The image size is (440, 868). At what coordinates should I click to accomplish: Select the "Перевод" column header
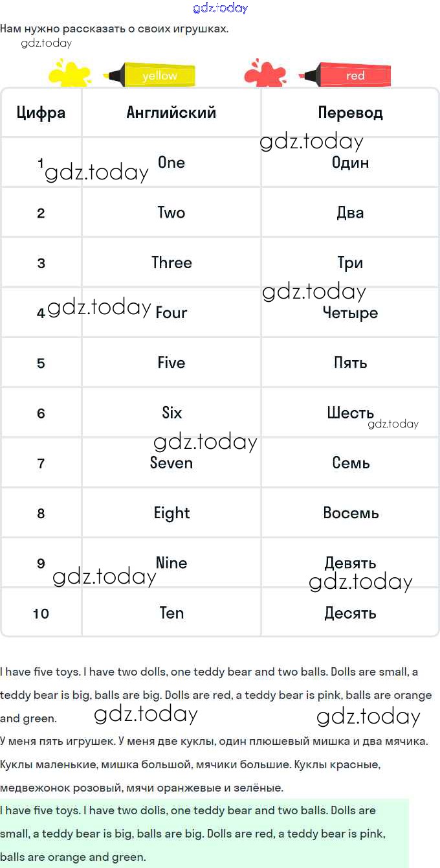(x=350, y=112)
